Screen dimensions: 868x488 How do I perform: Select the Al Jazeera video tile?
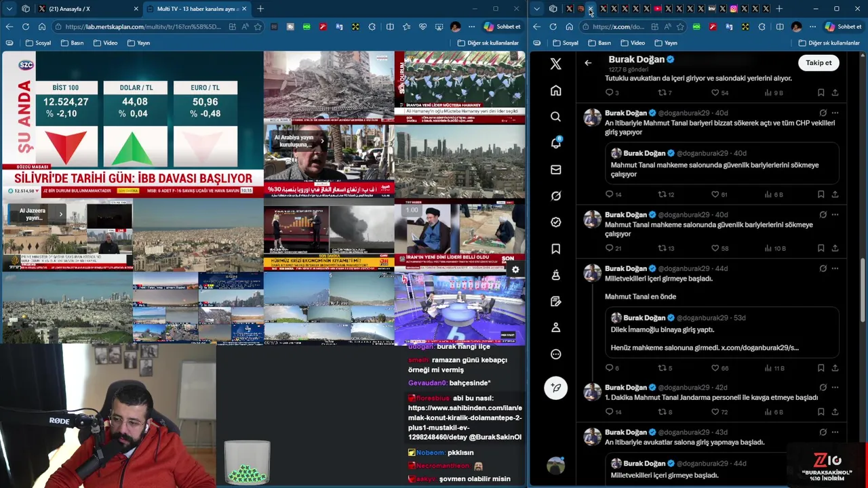tap(67, 235)
